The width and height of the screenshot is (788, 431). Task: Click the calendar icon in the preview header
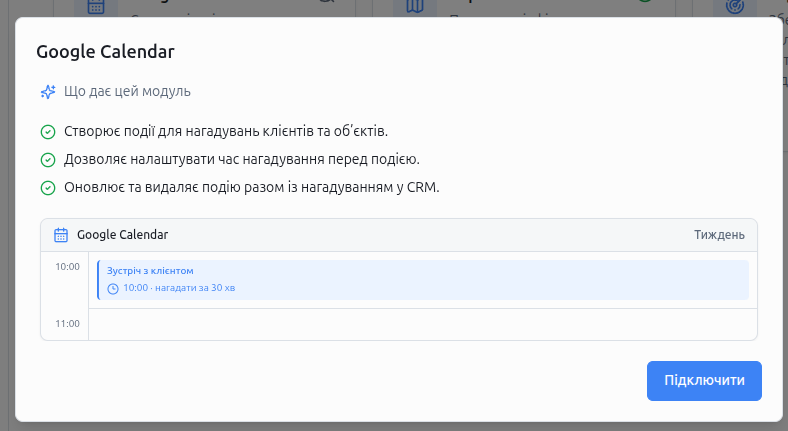61,235
